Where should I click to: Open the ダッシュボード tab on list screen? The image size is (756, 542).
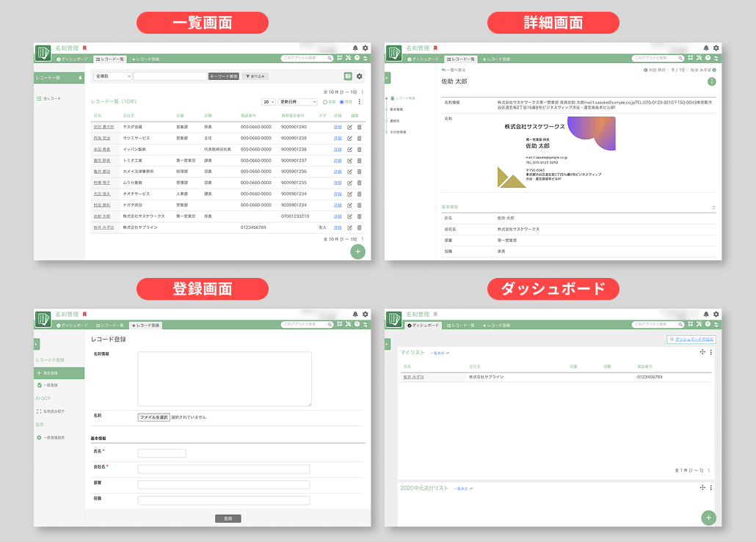click(x=73, y=59)
